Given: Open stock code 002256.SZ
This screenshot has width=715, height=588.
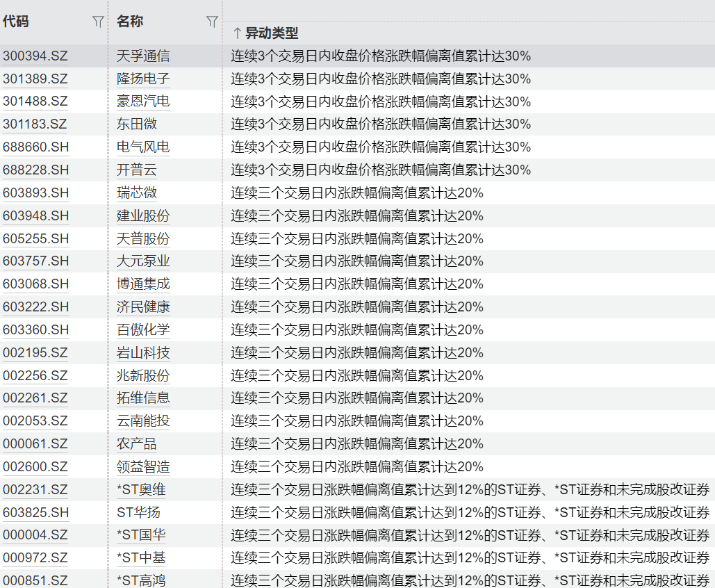Looking at the screenshot, I should coord(35,375).
